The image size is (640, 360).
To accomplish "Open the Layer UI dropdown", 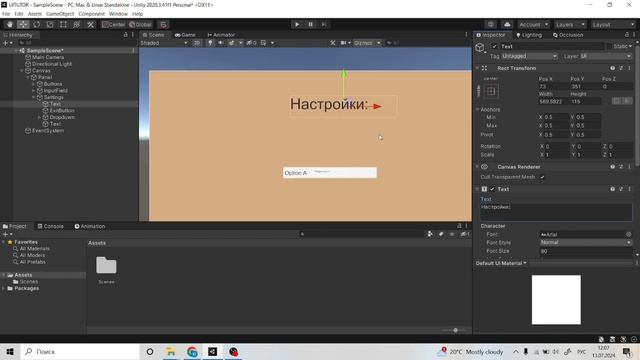I will click(x=606, y=56).
